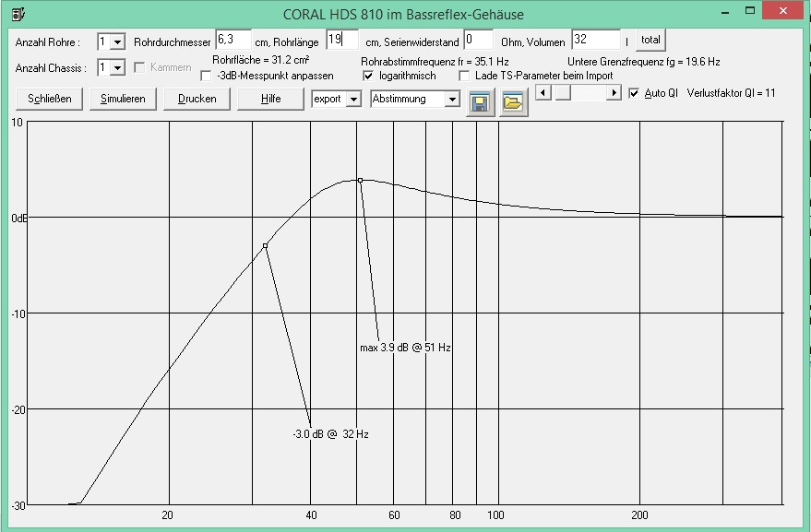Viewport: 811px width, 532px height.
Task: Click the -3.0 dB marker on curve
Action: pos(266,246)
